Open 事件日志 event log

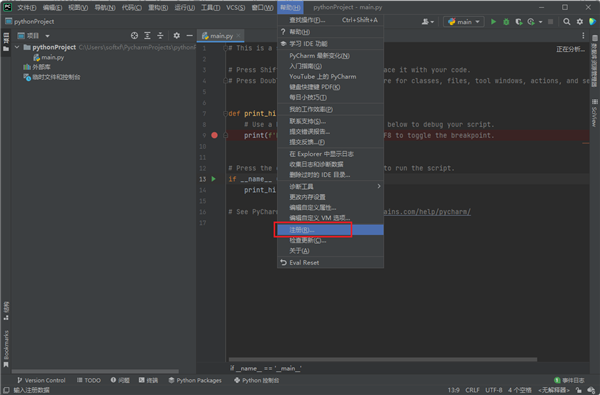point(569,380)
